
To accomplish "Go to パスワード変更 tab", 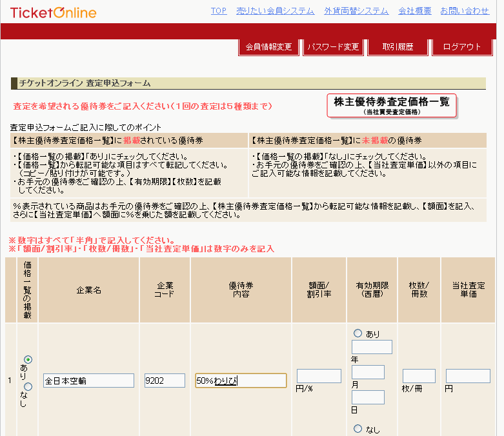I will tap(333, 47).
